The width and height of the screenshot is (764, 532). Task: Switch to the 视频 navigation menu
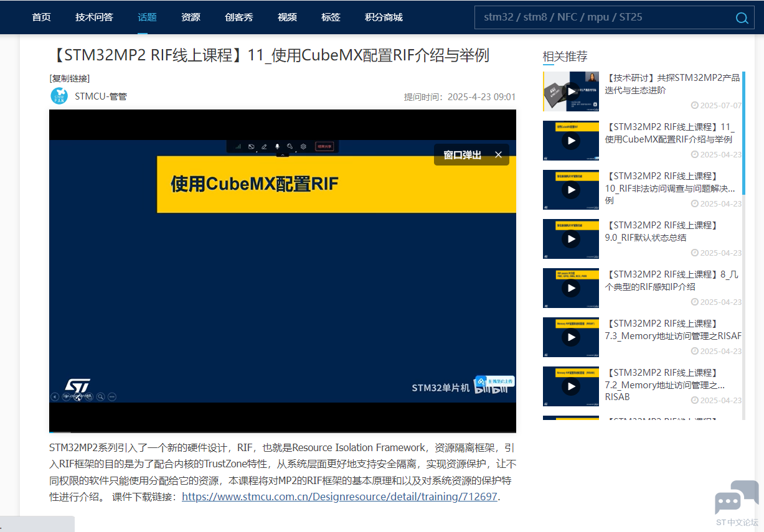(287, 17)
